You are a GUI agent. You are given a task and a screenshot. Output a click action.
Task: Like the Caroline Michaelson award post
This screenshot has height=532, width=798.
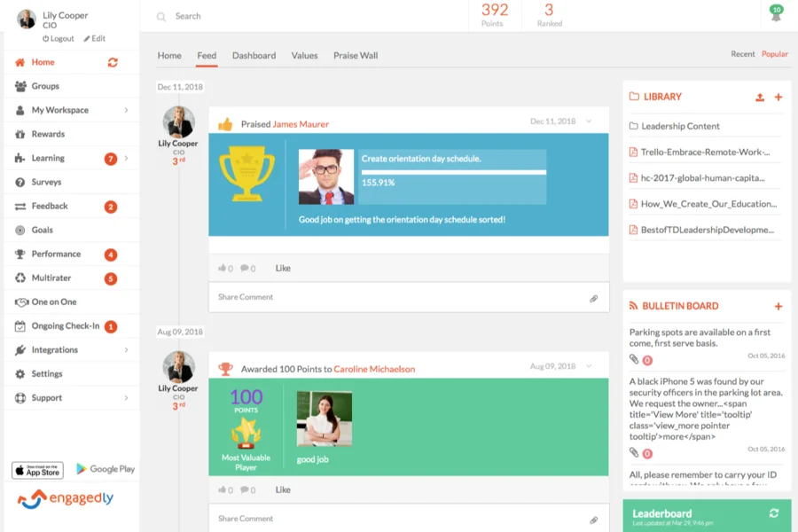(x=283, y=489)
